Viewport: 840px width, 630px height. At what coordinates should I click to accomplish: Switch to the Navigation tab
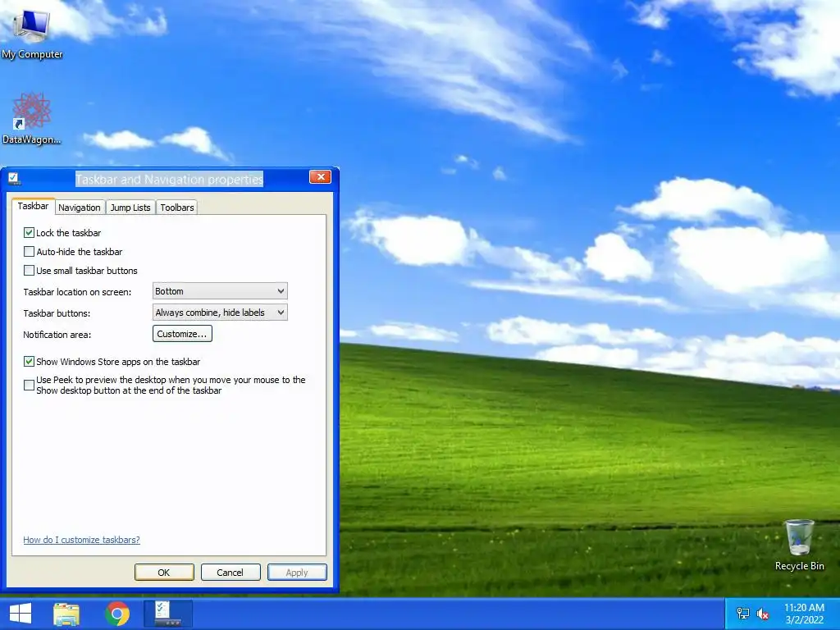coord(80,208)
